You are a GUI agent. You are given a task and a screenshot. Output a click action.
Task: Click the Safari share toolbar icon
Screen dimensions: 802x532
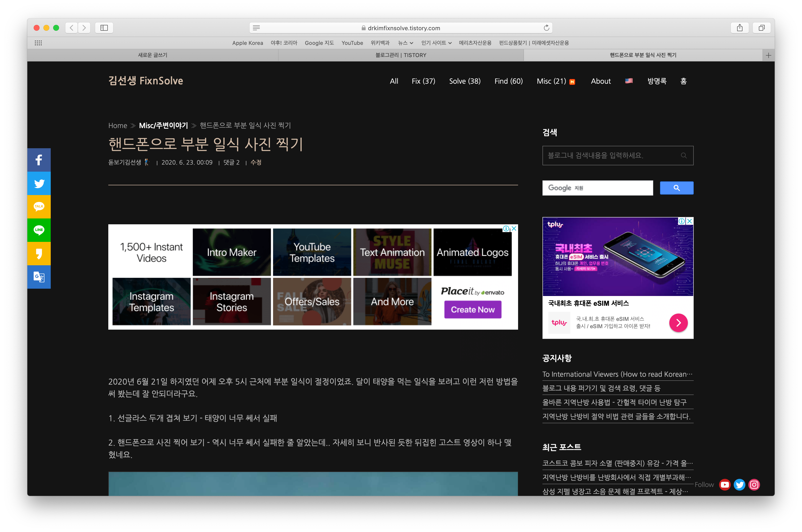(x=740, y=28)
